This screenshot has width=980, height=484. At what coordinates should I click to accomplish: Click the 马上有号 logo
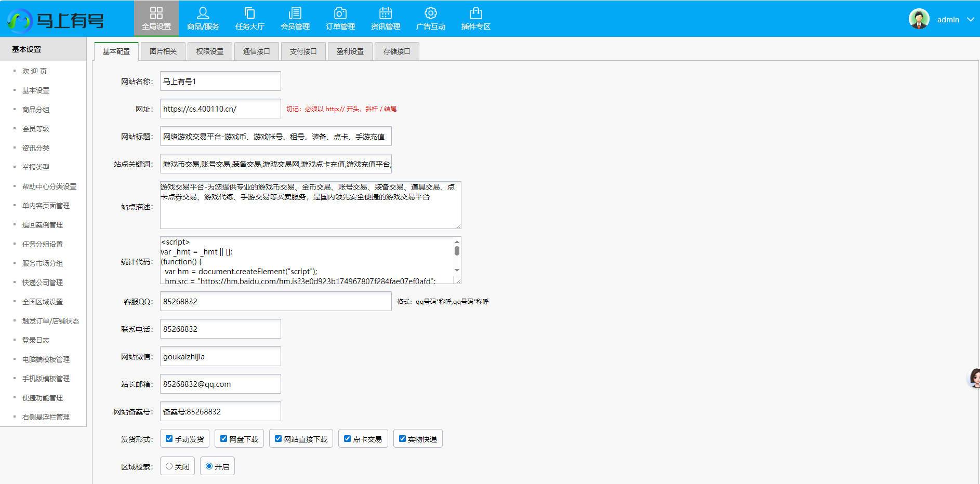(x=57, y=20)
